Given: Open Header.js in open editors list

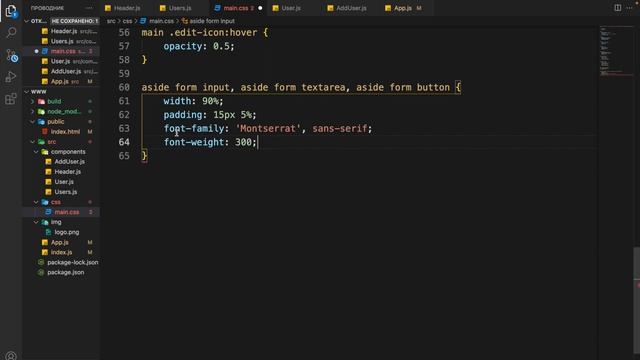Looking at the screenshot, I should click(61, 31).
